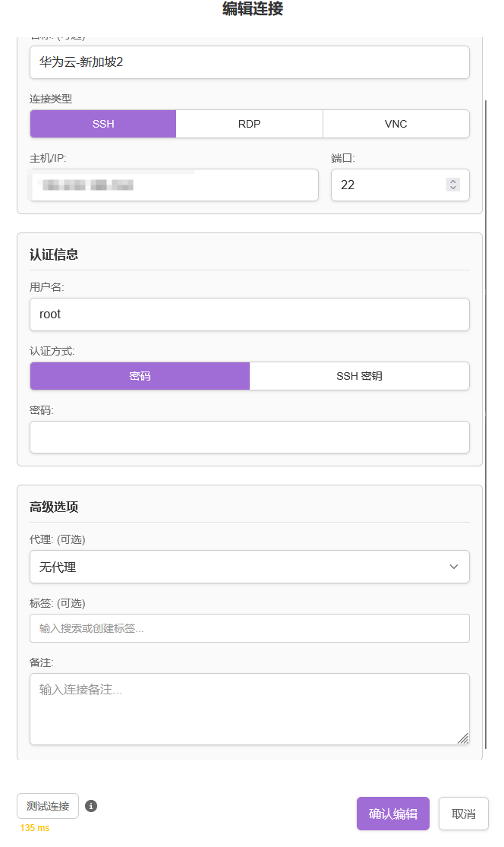Click the 备注 textarea resize handle

pos(463,738)
